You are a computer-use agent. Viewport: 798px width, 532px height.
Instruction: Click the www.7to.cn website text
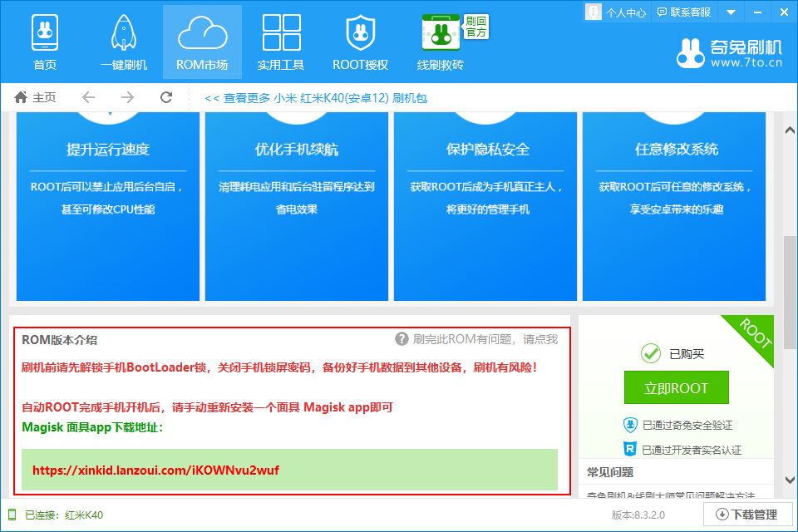746,63
